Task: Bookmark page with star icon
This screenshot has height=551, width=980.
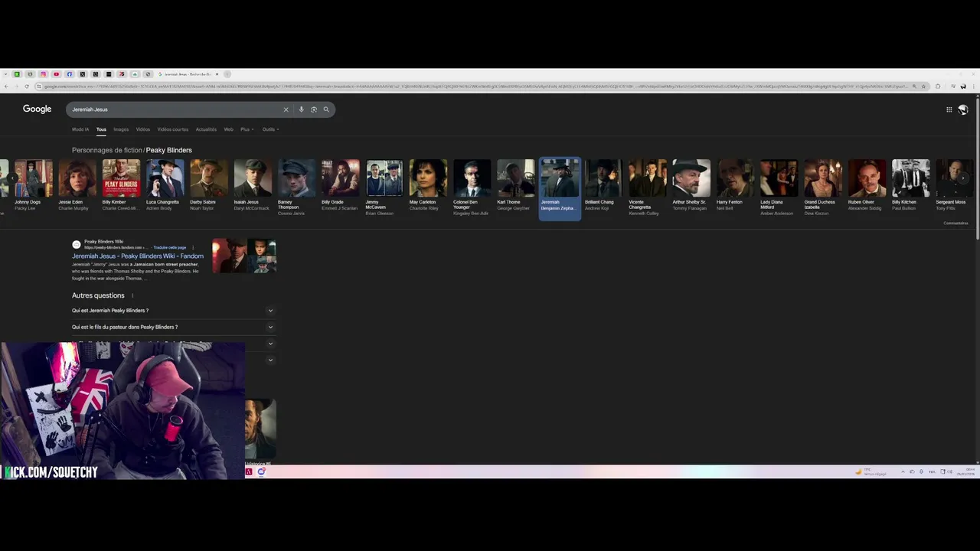Action: click(x=924, y=86)
